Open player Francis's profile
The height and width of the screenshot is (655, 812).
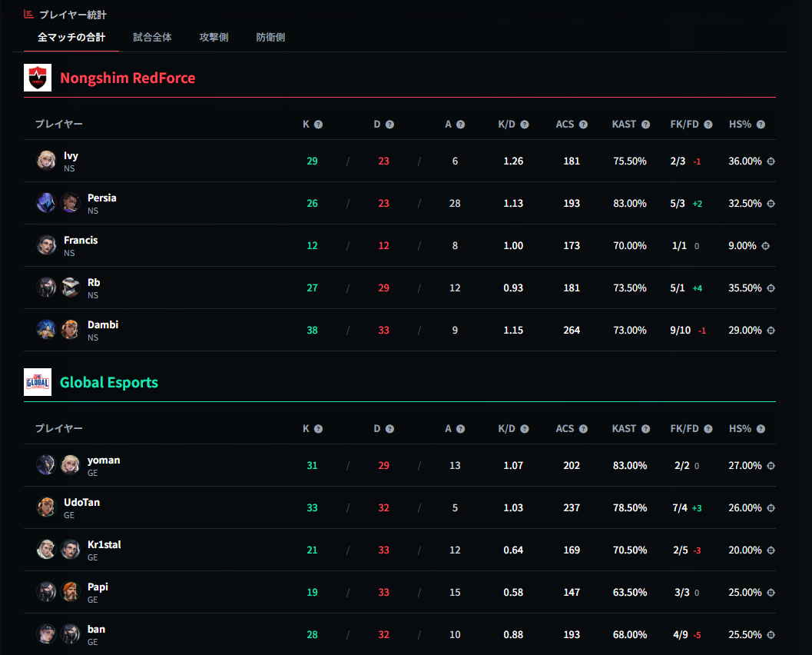click(80, 241)
